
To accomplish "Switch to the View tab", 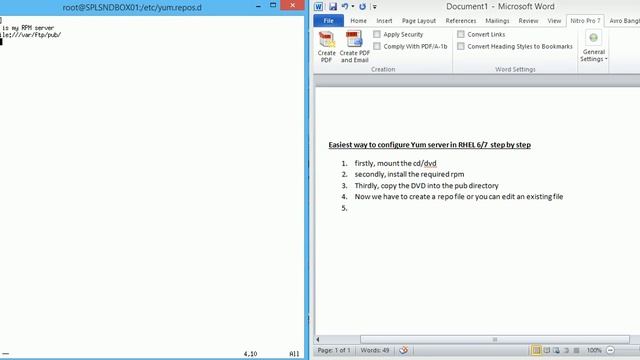I will (554, 20).
